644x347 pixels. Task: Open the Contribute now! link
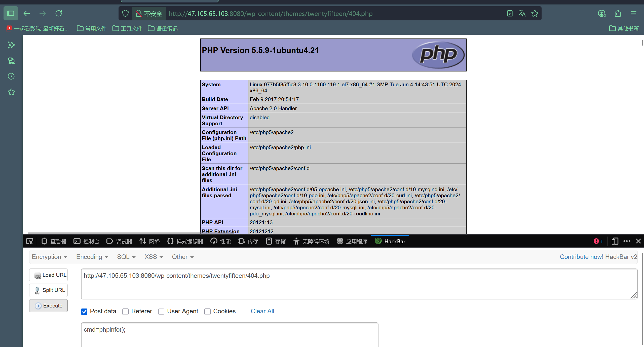[x=582, y=257]
